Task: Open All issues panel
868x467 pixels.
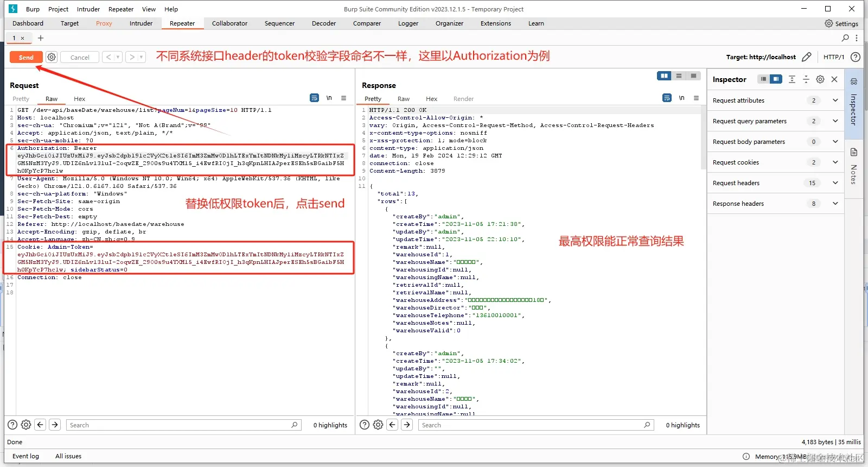Action: pos(68,456)
